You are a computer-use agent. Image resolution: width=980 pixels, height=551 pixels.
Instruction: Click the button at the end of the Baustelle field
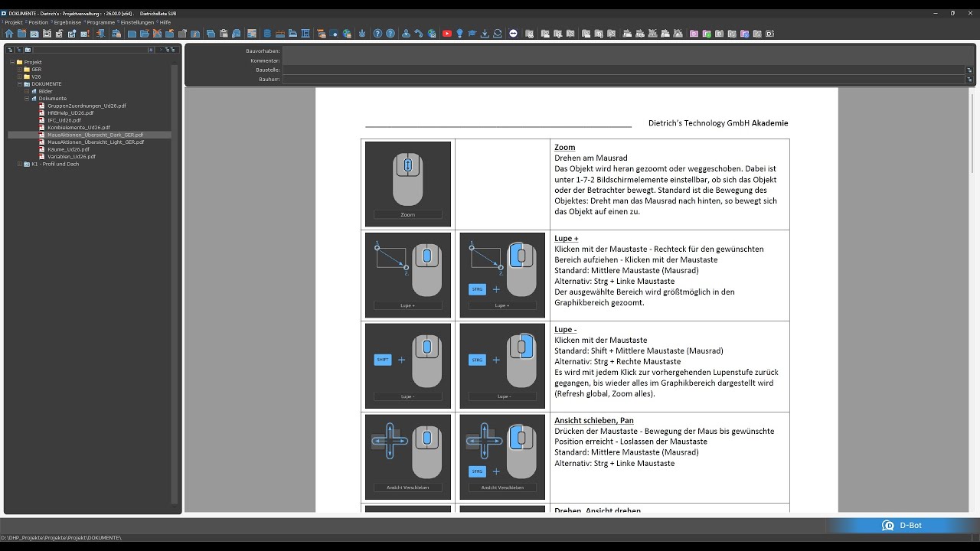[969, 70]
